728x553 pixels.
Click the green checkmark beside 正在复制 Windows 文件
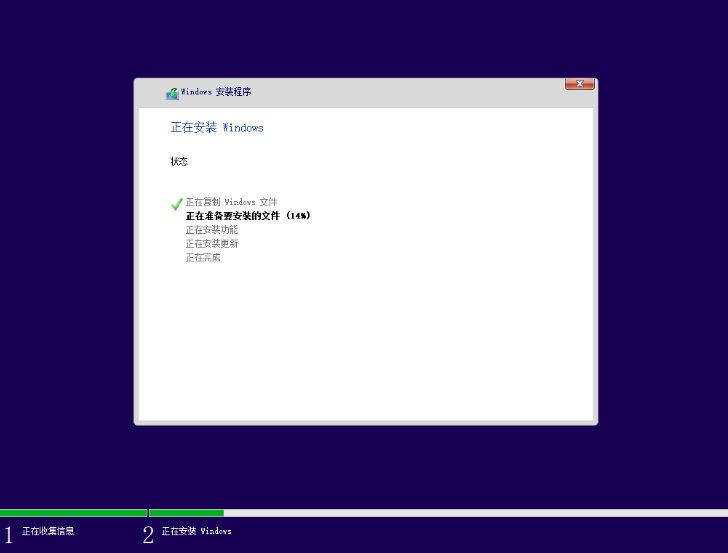(177, 204)
